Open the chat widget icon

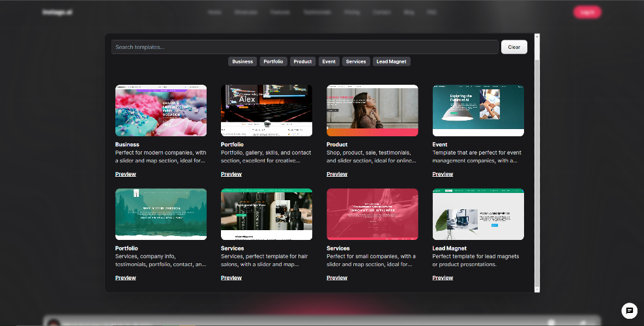tap(629, 311)
